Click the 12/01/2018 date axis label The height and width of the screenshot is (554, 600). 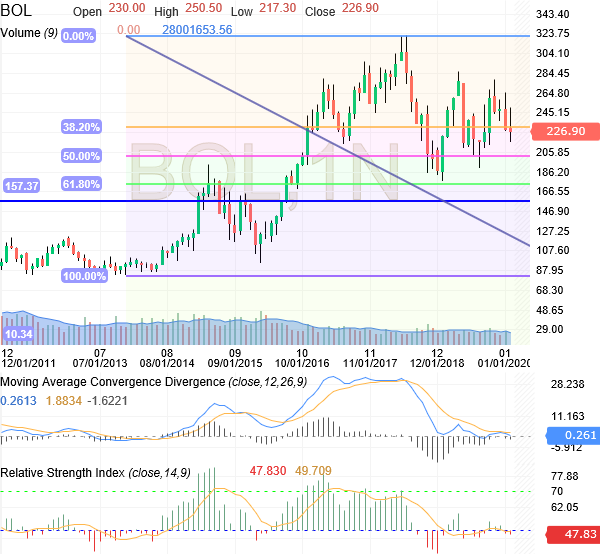click(437, 363)
